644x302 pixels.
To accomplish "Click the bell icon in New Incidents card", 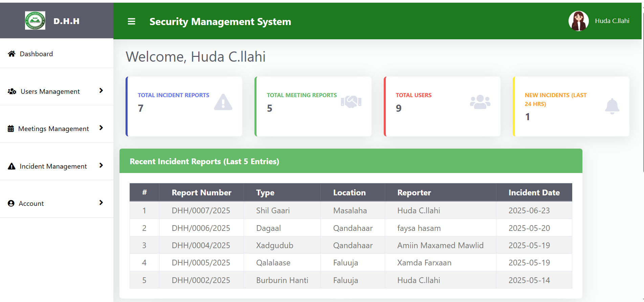I will 612,106.
